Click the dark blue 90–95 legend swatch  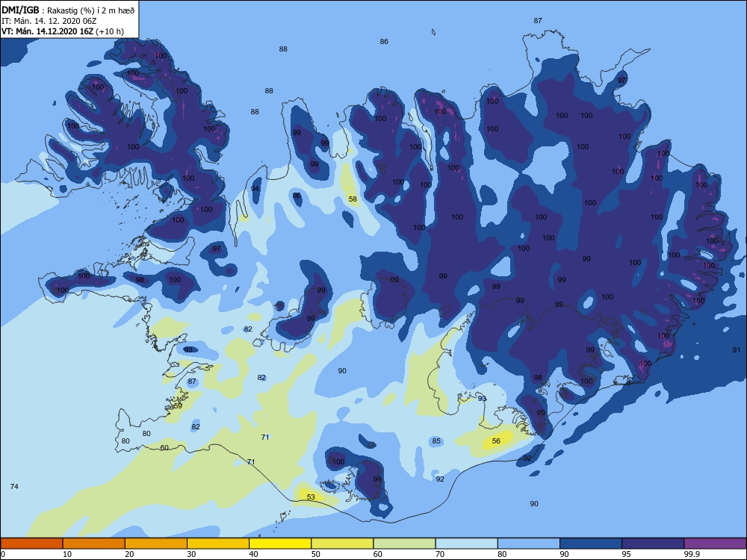click(591, 544)
